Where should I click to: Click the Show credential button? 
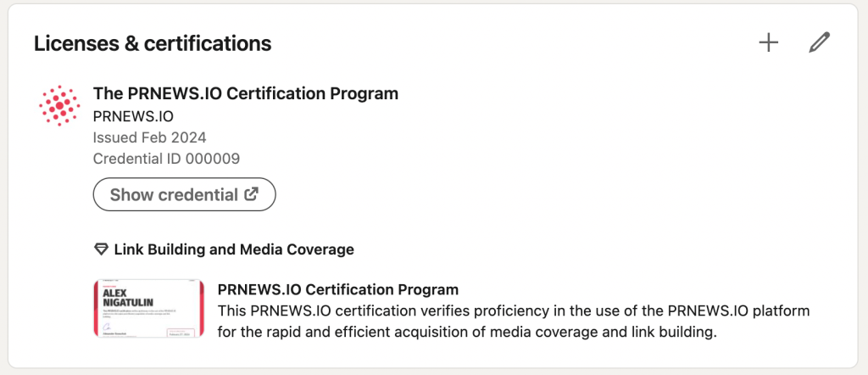click(x=184, y=194)
